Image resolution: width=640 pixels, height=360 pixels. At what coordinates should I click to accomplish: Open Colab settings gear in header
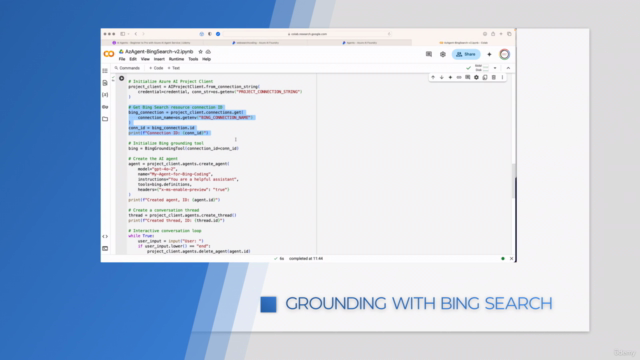coord(443,54)
